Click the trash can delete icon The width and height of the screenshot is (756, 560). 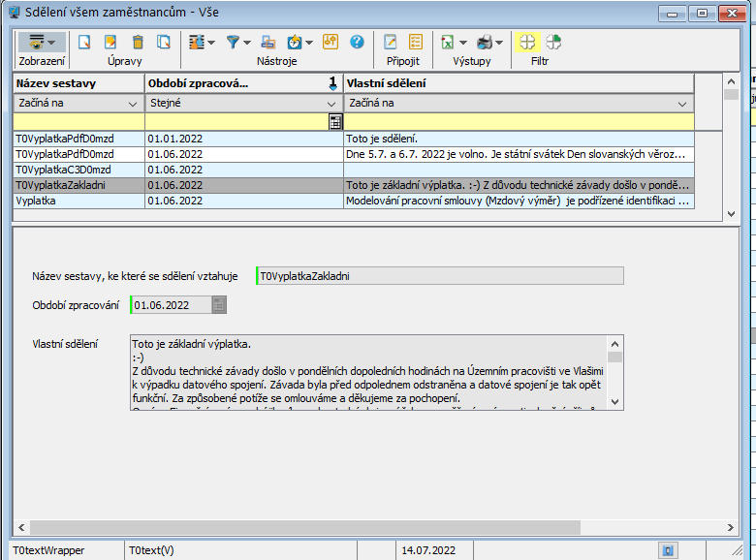click(x=138, y=43)
